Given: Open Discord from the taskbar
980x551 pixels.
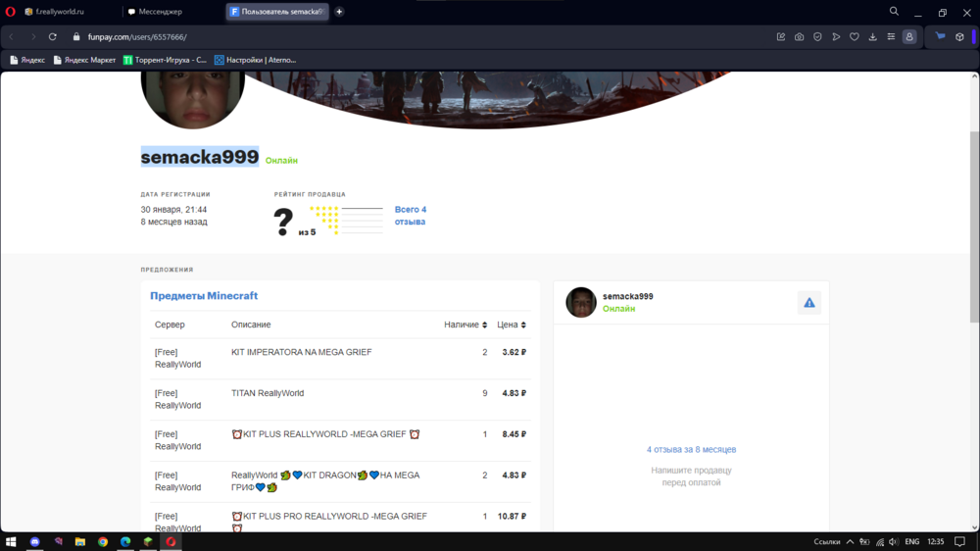Looking at the screenshot, I should point(35,541).
